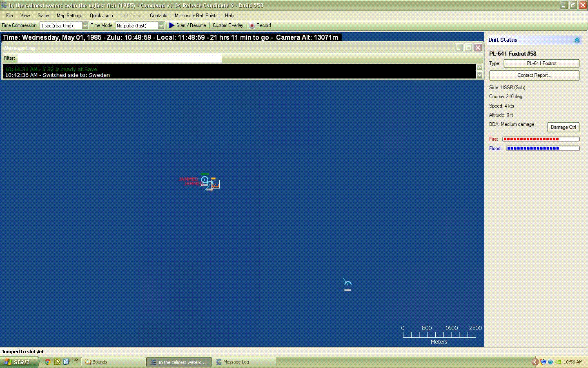Maximize the Message Log window
Screen dimensions: 588x368
468,48
